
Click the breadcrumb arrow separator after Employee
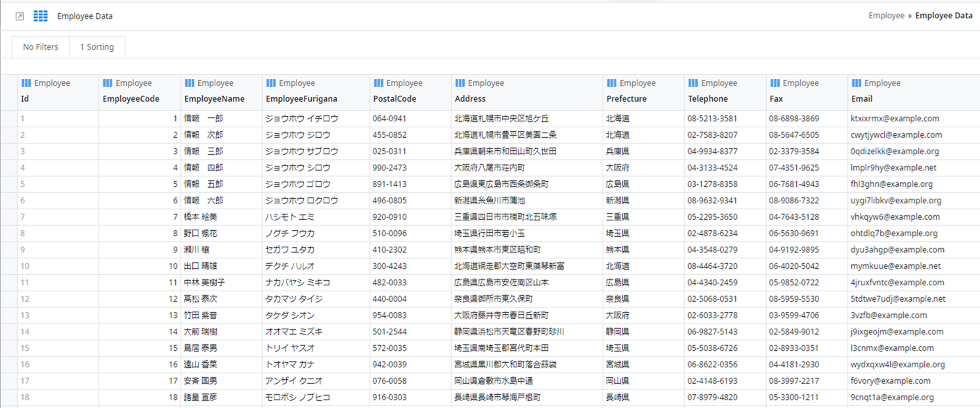coord(910,16)
